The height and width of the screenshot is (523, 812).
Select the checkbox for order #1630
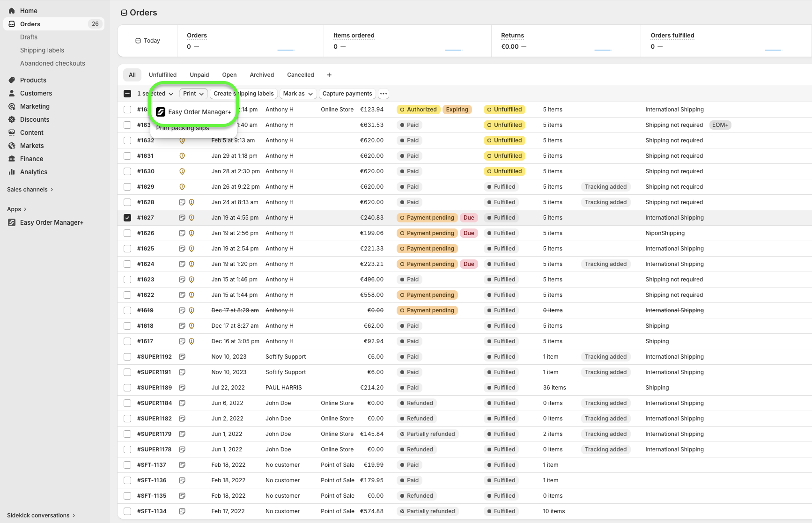click(x=127, y=171)
